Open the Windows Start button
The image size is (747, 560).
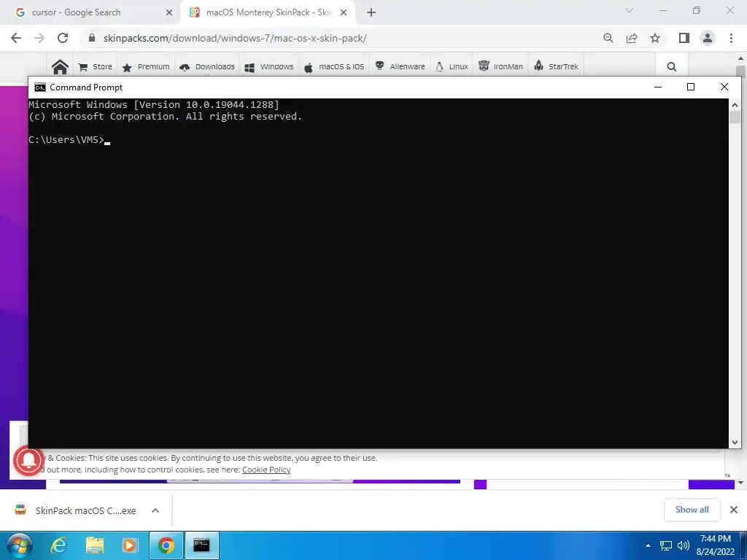click(19, 545)
